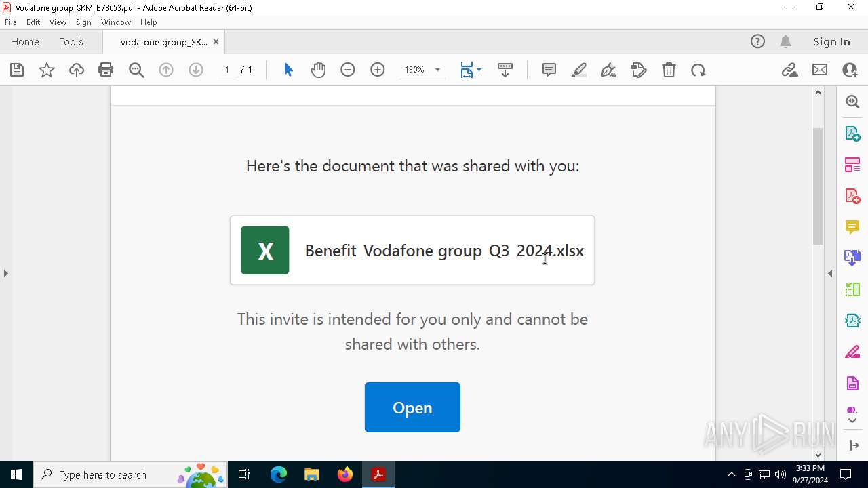Open the View menu
The width and height of the screenshot is (868, 488).
click(58, 22)
